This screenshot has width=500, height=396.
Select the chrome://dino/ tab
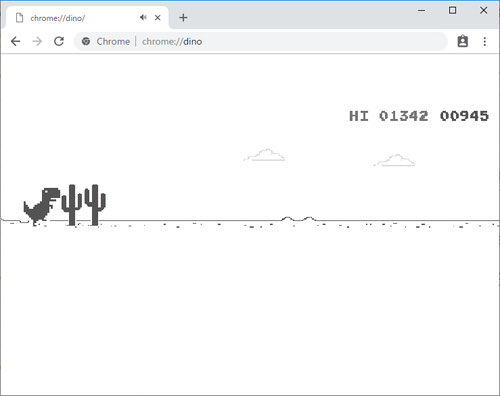(87, 17)
